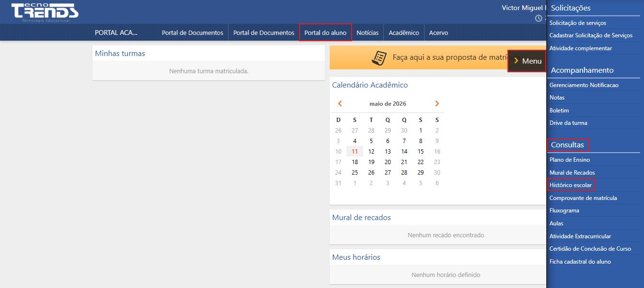Click the clock icon under the user name
The width and height of the screenshot is (644, 288).
click(x=539, y=18)
